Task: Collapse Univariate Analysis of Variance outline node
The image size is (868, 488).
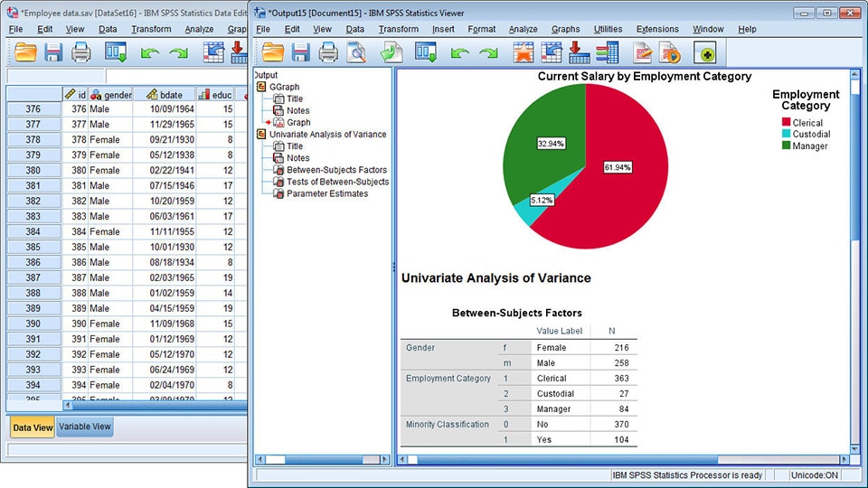Action: tap(261, 135)
